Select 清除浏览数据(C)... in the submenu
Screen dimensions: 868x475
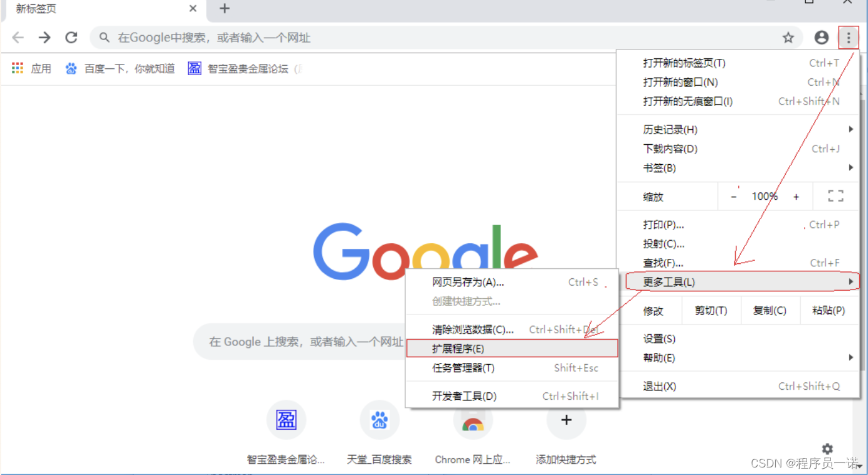[x=512, y=330]
